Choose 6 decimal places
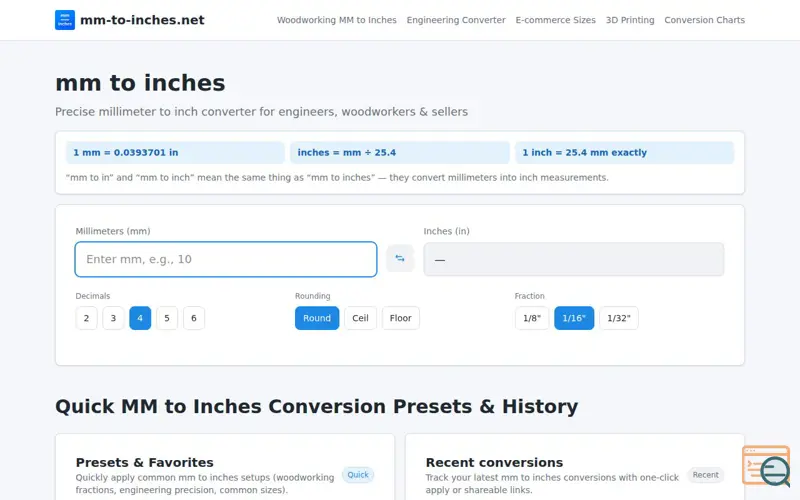 pyautogui.click(x=194, y=318)
